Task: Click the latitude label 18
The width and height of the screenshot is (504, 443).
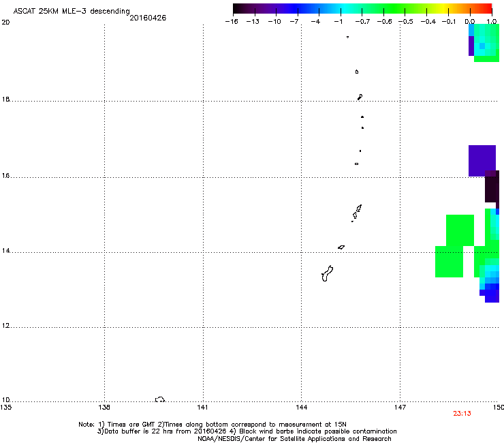Action: (5, 99)
